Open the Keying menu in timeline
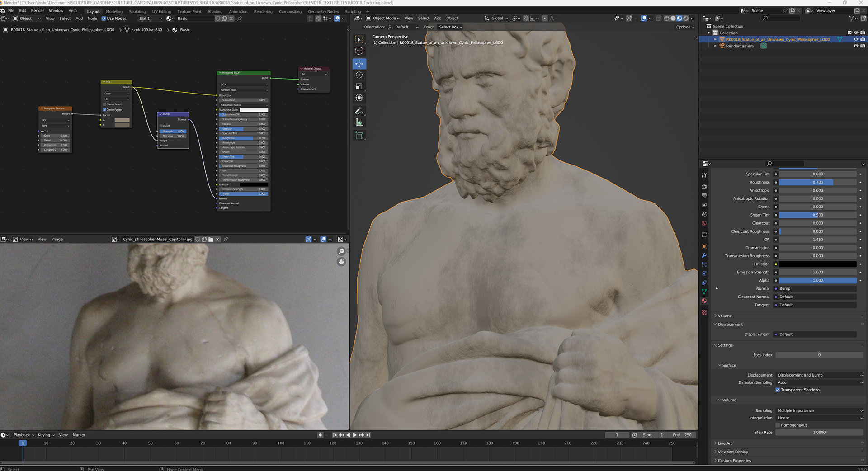 tap(46, 435)
